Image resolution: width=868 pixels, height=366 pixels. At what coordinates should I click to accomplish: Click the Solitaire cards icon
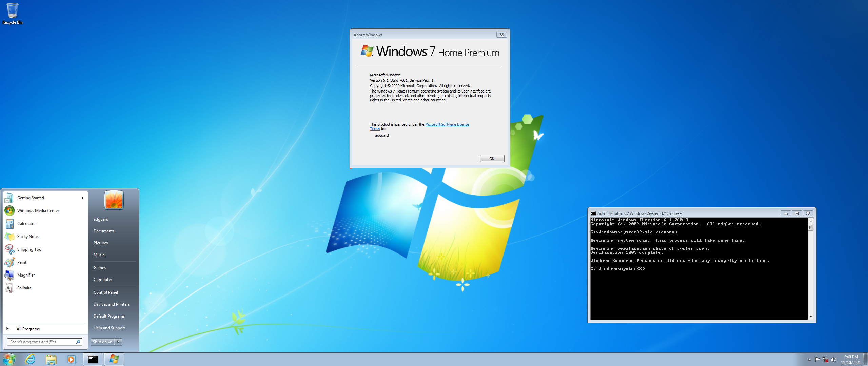[9, 288]
